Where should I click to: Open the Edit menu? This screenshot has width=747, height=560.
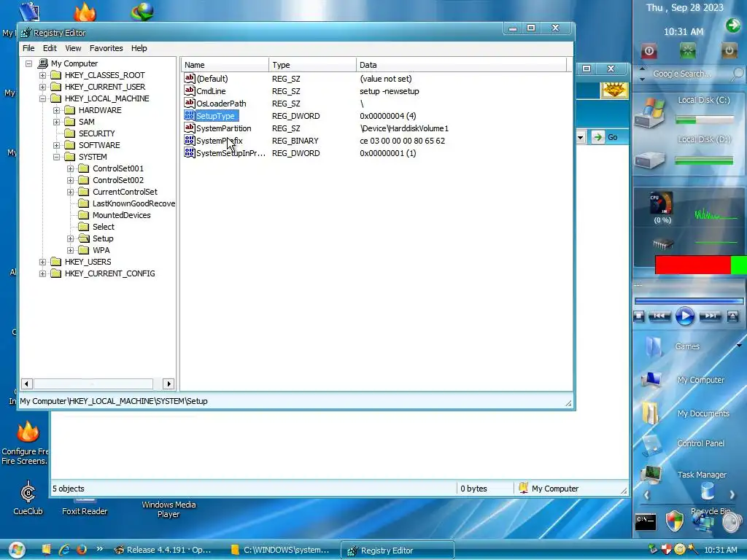(x=50, y=48)
